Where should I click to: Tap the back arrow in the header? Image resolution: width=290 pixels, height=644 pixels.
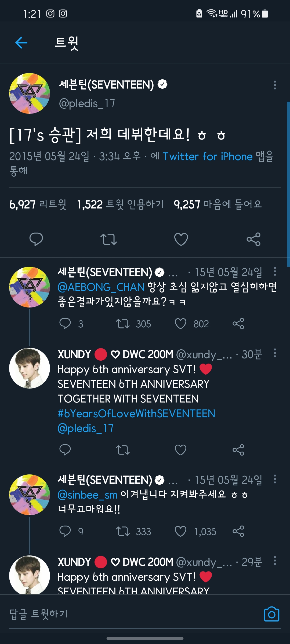tap(21, 43)
